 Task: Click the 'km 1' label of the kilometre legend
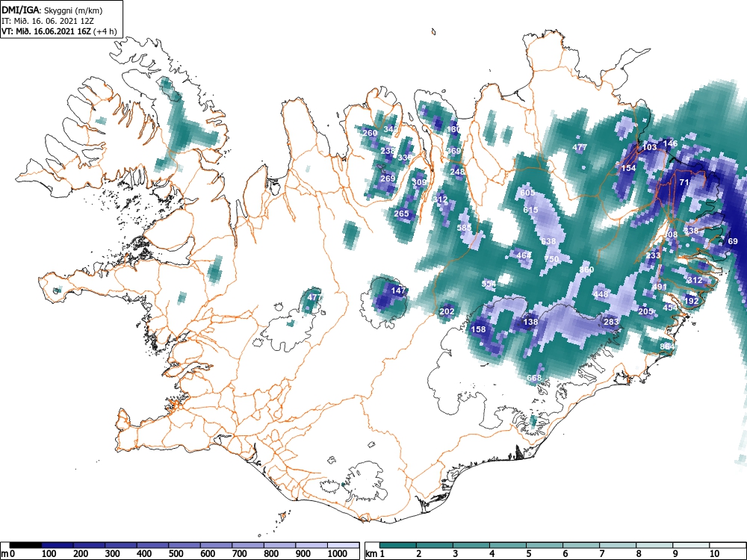[375, 553]
